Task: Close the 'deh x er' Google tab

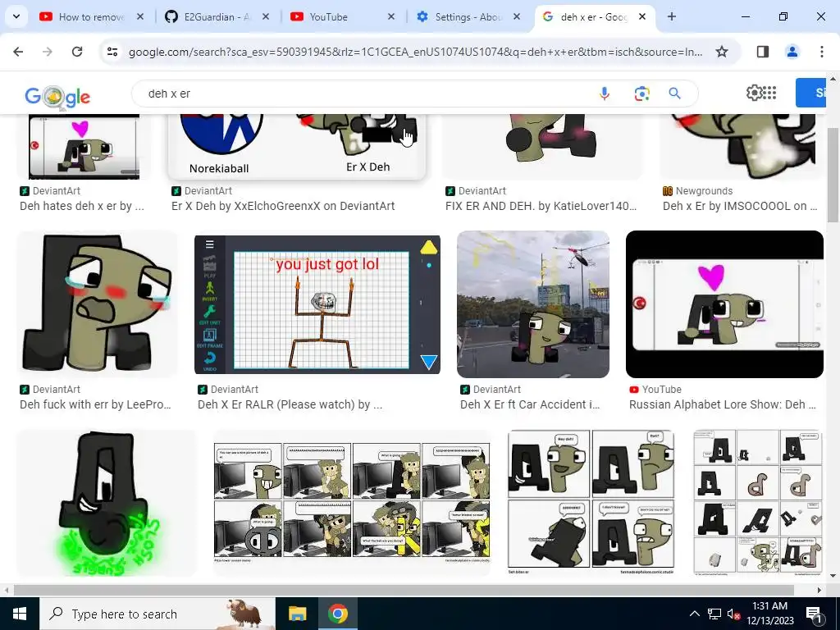Action: pyautogui.click(x=642, y=16)
